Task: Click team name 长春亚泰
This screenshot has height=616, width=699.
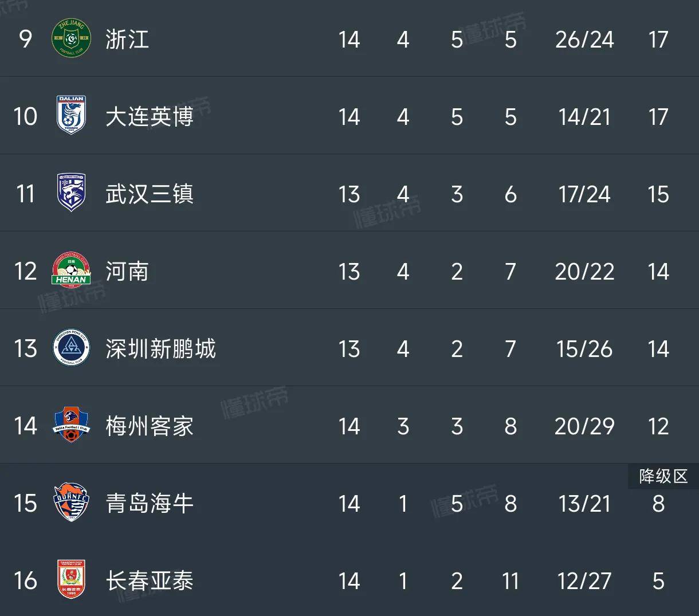Action: click(150, 581)
